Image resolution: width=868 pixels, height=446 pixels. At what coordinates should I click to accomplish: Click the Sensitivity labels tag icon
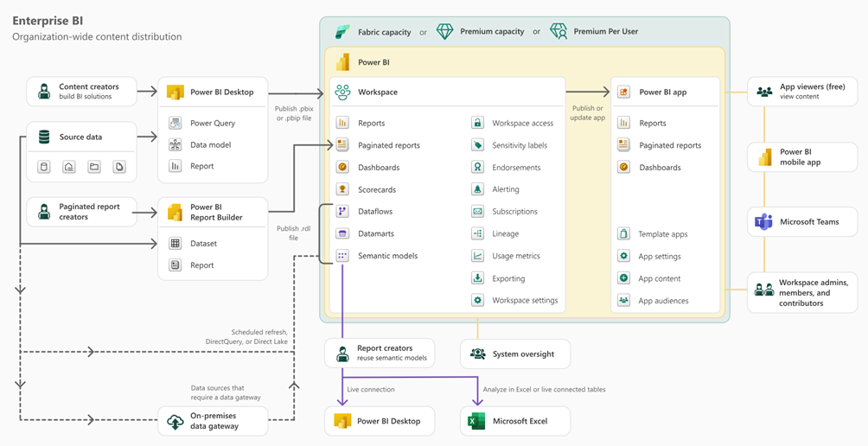[x=477, y=145]
